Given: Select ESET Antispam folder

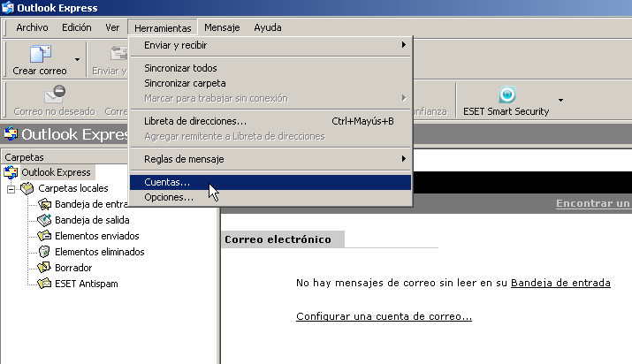Looking at the screenshot, I should [x=87, y=284].
